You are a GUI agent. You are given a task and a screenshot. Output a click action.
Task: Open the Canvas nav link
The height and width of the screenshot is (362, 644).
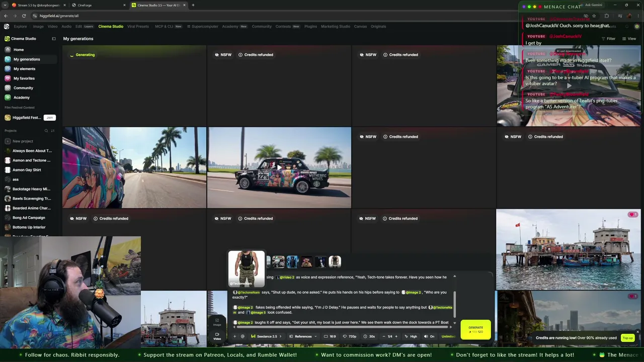tap(360, 27)
